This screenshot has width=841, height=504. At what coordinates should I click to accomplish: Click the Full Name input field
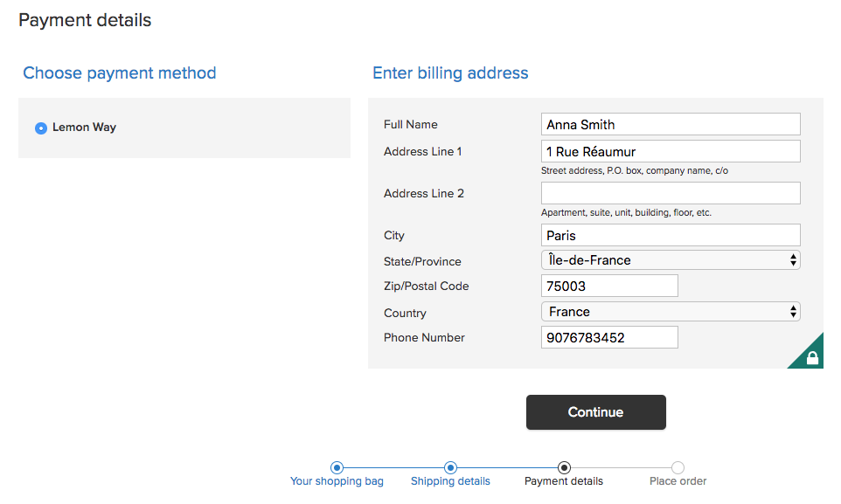tap(671, 124)
